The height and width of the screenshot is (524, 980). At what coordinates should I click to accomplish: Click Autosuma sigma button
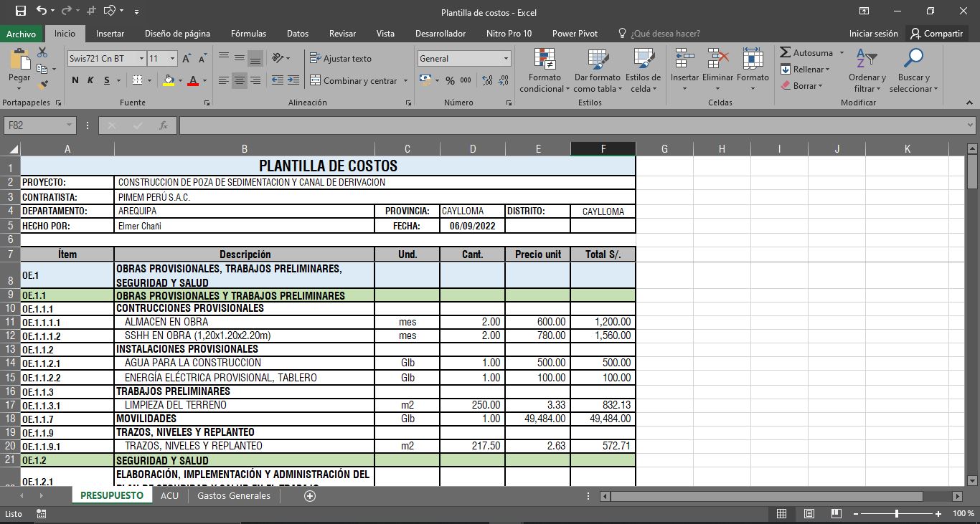pos(806,52)
